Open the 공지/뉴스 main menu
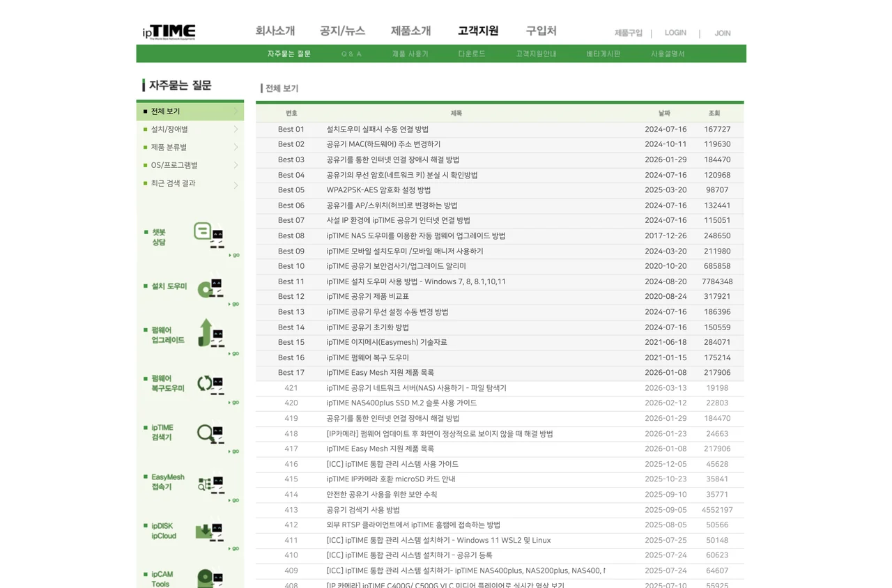This screenshot has height=588, width=892. click(x=342, y=31)
